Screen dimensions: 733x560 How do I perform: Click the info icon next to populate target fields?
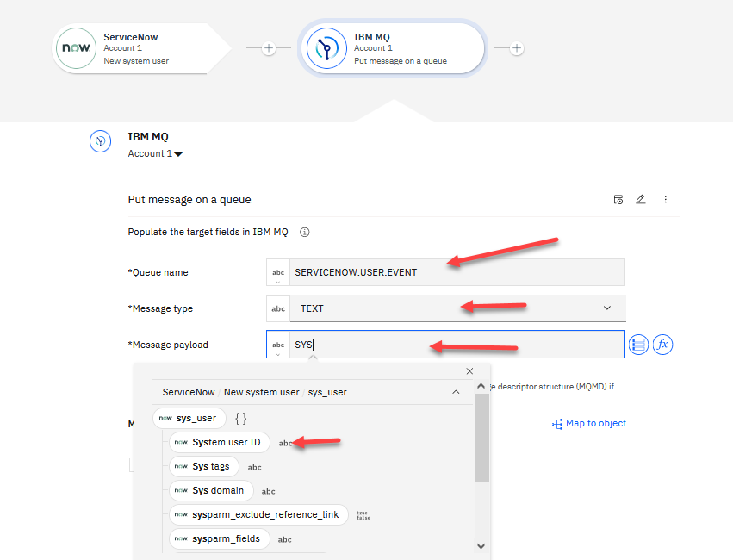(x=304, y=233)
